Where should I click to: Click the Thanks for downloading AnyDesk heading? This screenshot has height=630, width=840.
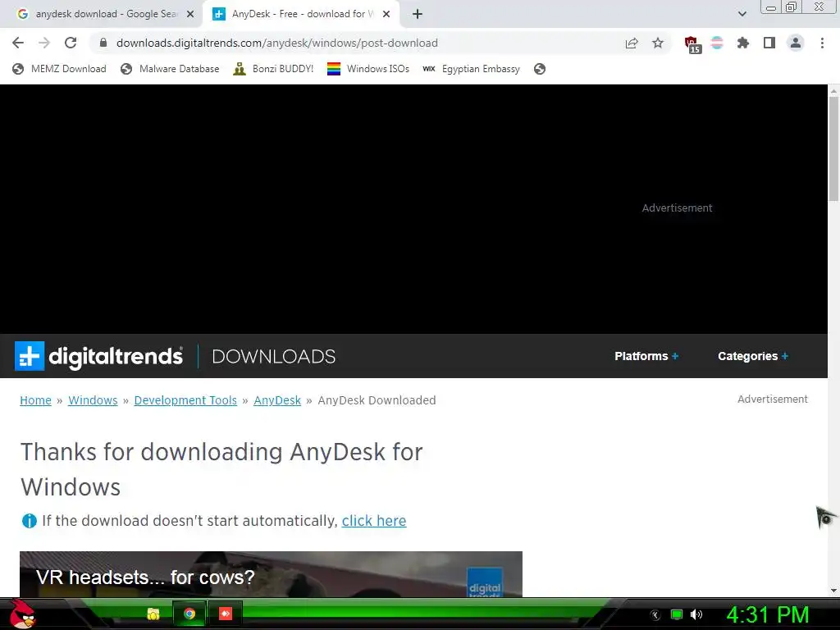tap(221, 469)
